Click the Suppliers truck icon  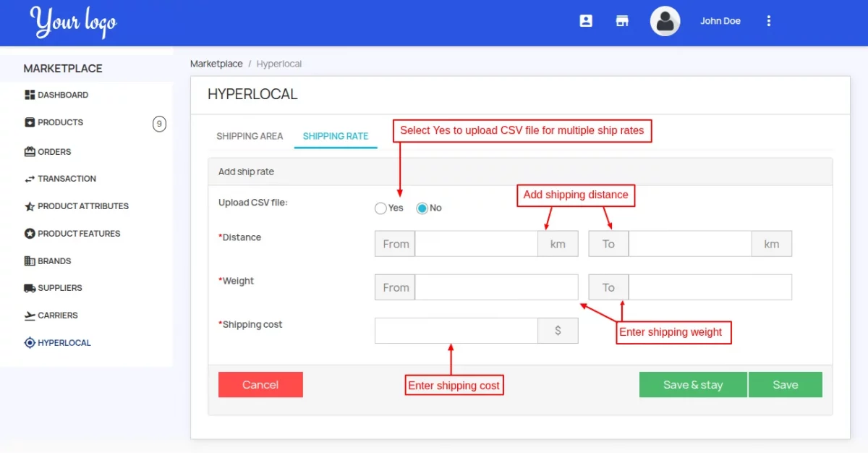click(30, 288)
